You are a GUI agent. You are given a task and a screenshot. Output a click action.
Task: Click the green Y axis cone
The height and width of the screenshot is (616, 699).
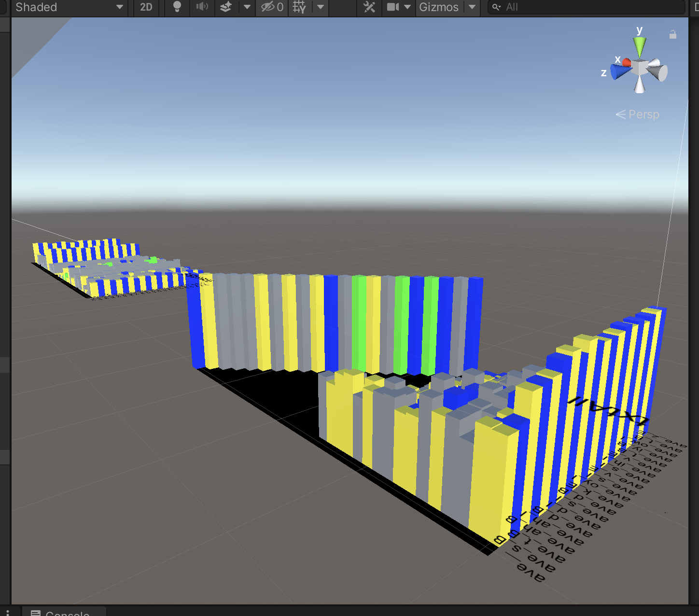(x=640, y=46)
